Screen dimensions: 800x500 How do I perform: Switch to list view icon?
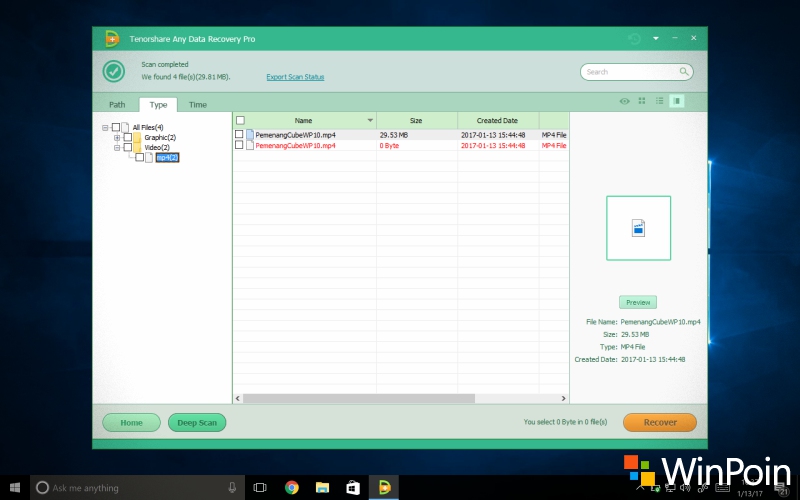click(x=659, y=101)
